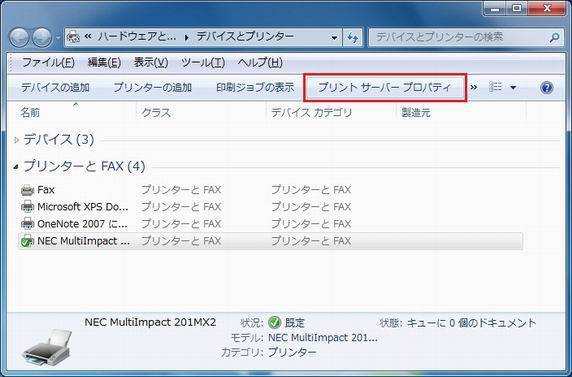
Task: Open the recent pages dropdown beside navigation arrows
Action: pos(58,37)
